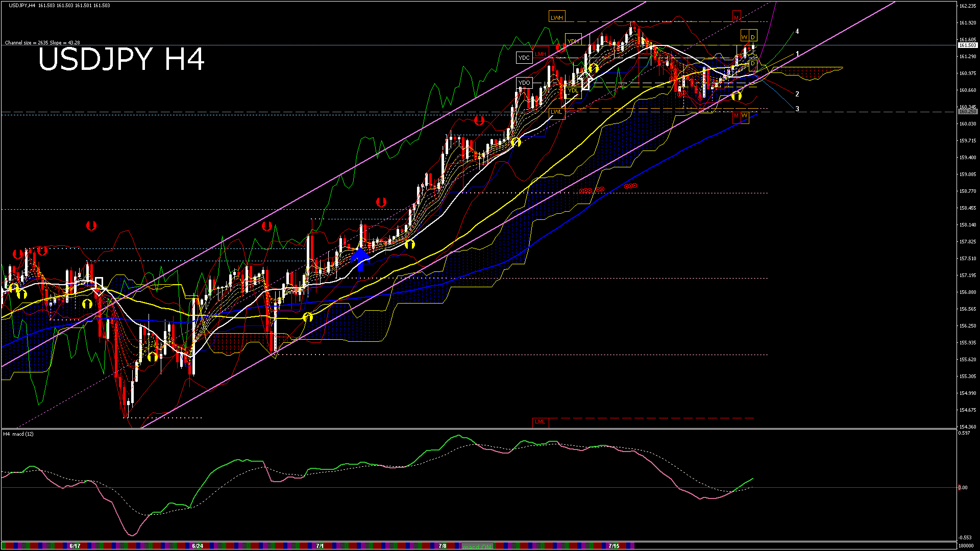Click the three red circles marker cluster
Image resolution: width=980 pixels, height=551 pixels.
coord(631,186)
